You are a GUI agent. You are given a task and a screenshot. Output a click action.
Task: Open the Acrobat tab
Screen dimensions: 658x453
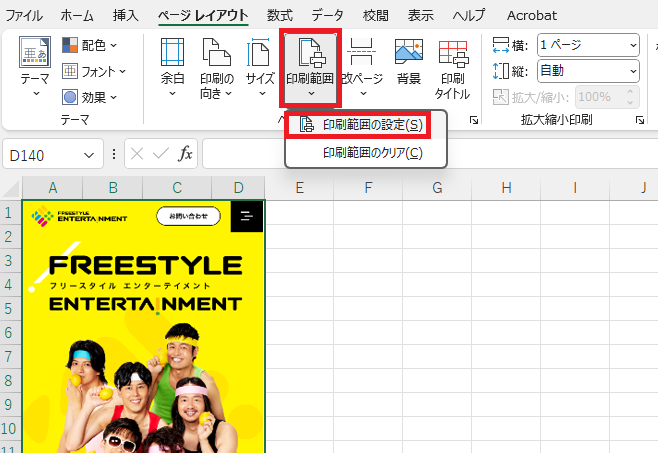[x=532, y=16]
